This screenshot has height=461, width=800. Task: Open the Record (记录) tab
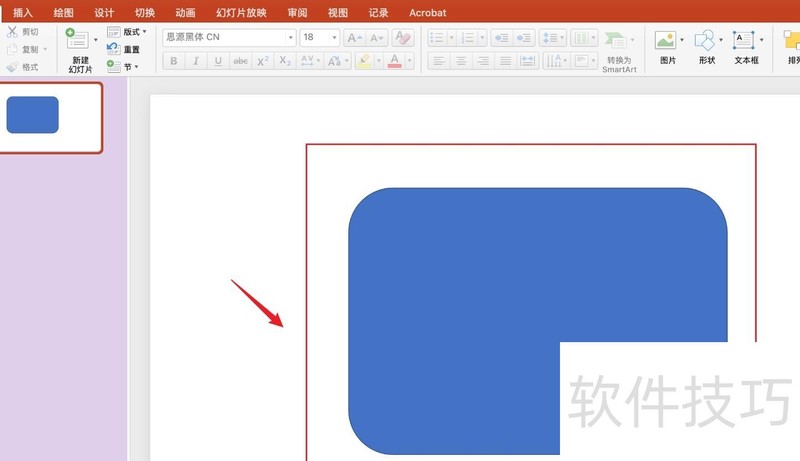tap(379, 13)
